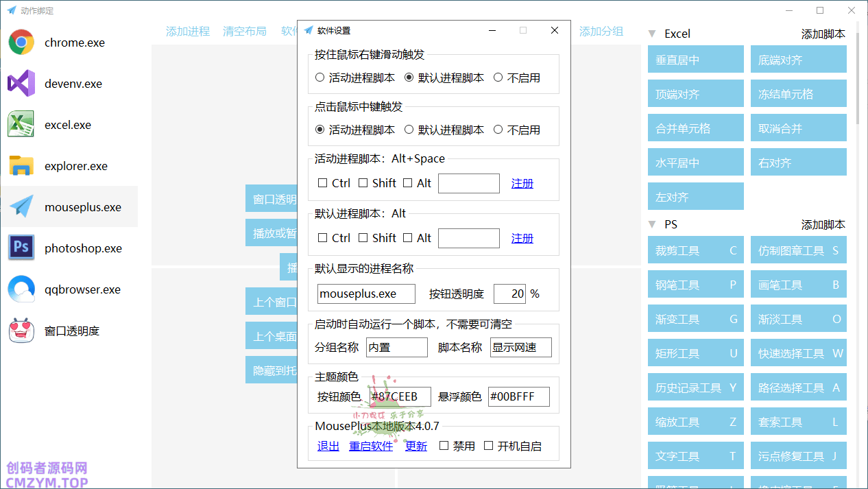Click the 窗口透明度 icon in sidebar
The width and height of the screenshot is (868, 489).
(x=21, y=331)
